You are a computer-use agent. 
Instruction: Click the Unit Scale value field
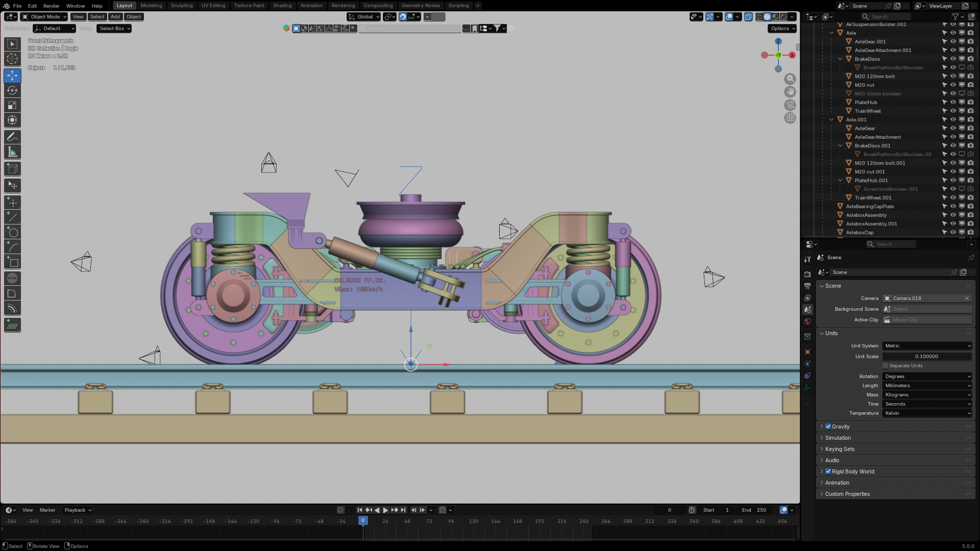pos(927,357)
